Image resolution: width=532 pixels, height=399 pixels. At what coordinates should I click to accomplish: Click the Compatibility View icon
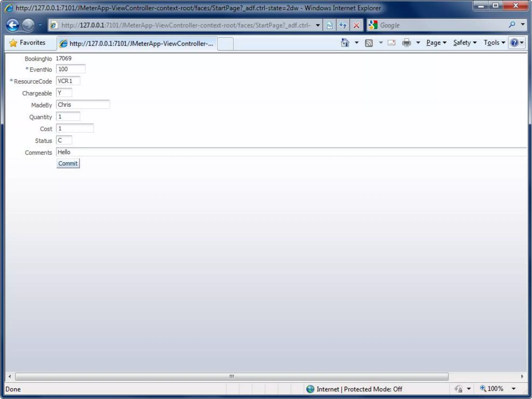point(330,25)
